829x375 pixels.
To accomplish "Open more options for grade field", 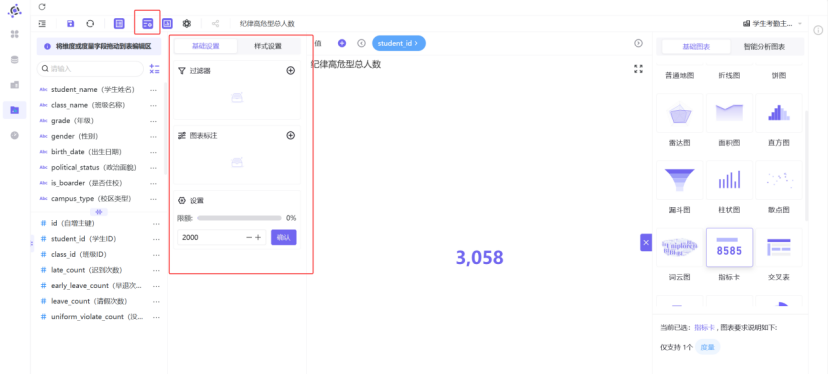I will pos(153,121).
